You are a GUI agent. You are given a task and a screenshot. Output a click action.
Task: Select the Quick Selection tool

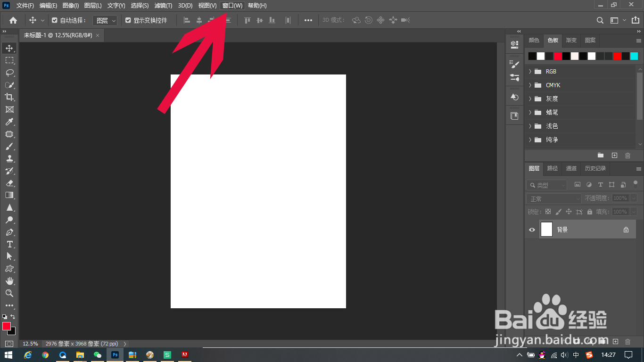click(9, 85)
